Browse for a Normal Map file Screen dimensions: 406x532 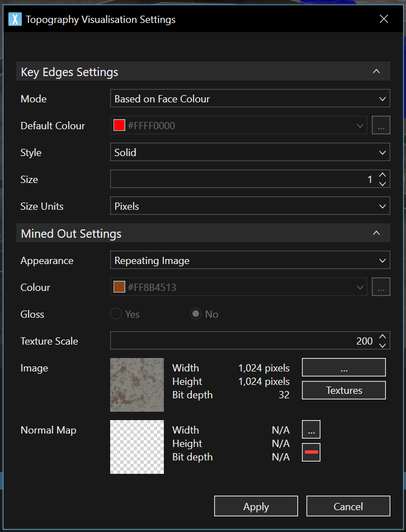(311, 430)
